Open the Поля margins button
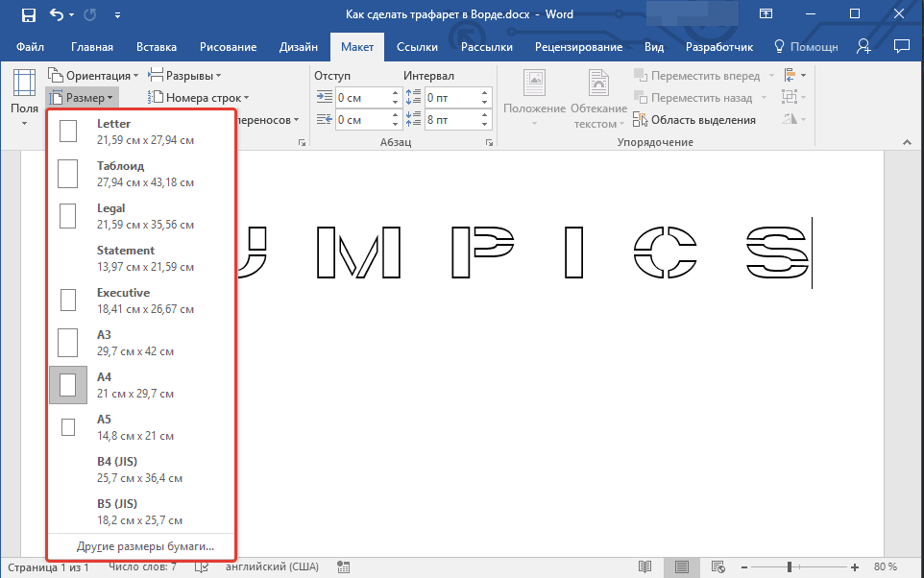Viewport: 924px width, 578px height. click(x=24, y=96)
